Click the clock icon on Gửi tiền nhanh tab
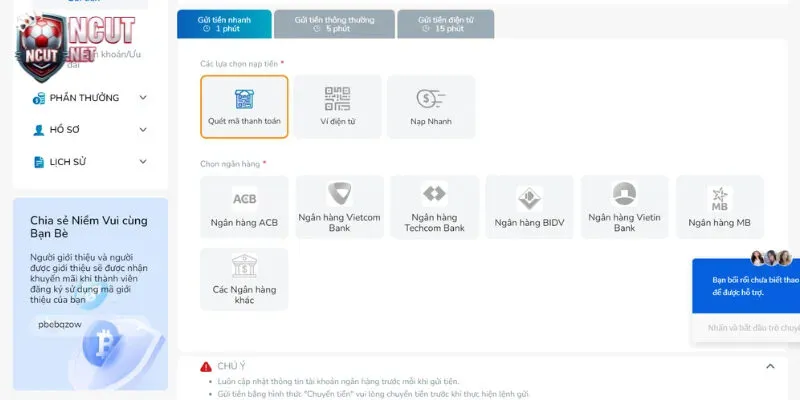 tap(207, 29)
